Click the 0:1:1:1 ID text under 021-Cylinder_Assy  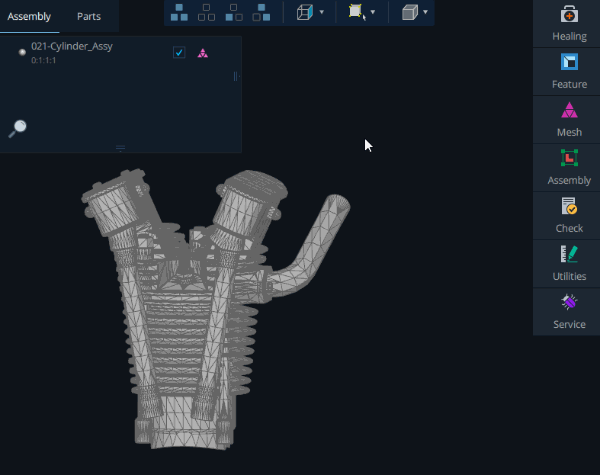coord(44,60)
